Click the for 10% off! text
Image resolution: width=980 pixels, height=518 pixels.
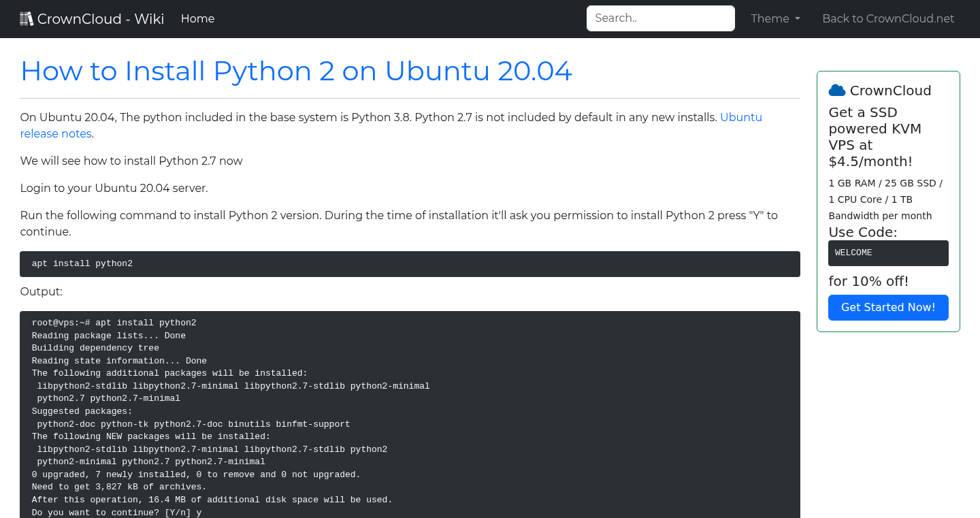click(868, 280)
